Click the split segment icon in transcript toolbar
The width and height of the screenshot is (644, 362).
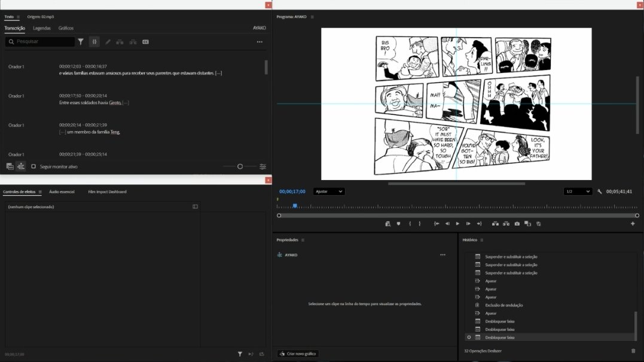(x=133, y=41)
